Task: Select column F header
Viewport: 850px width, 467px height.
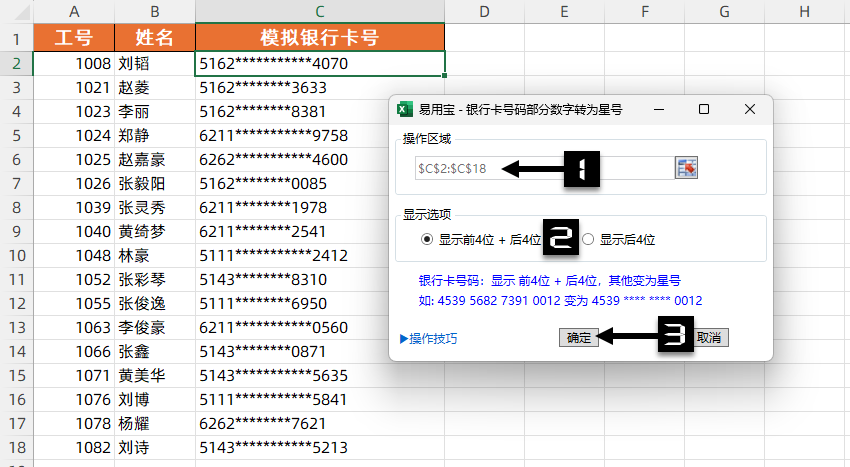Action: click(x=645, y=11)
